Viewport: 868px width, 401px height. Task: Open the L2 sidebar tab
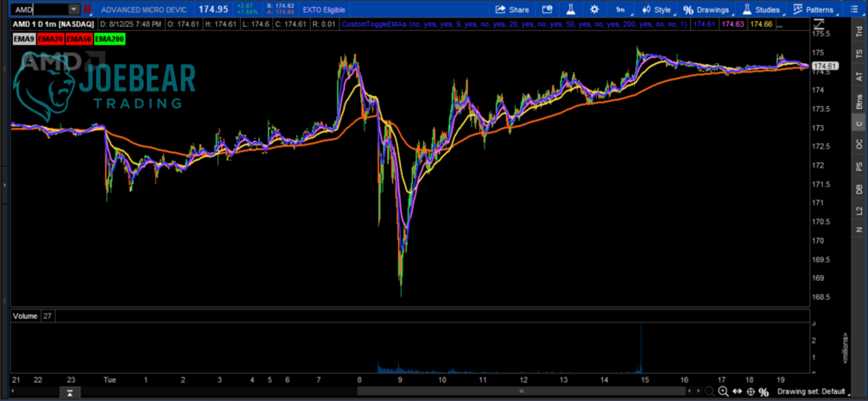coord(859,211)
